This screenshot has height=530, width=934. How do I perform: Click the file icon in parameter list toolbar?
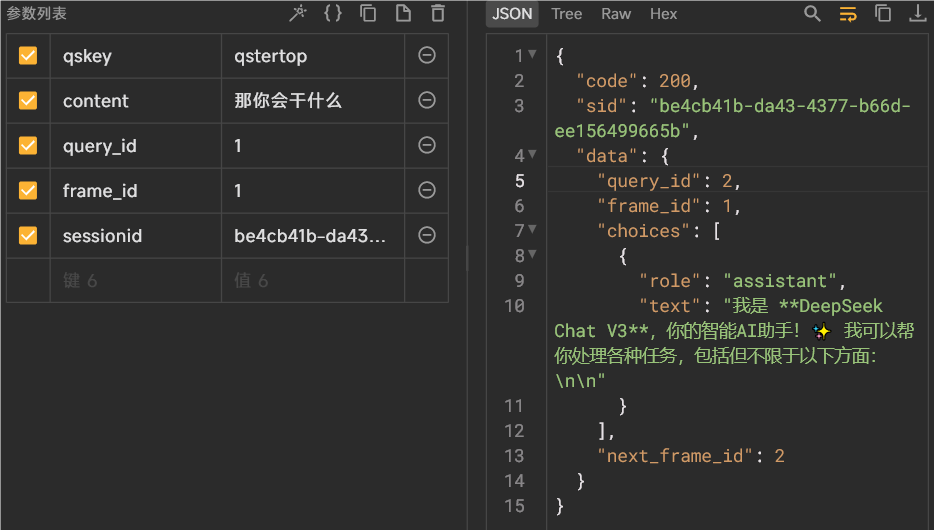tap(403, 13)
